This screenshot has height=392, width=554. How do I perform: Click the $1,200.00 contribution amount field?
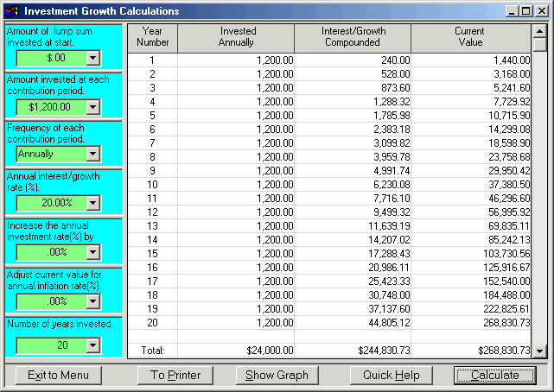pyautogui.click(x=52, y=107)
